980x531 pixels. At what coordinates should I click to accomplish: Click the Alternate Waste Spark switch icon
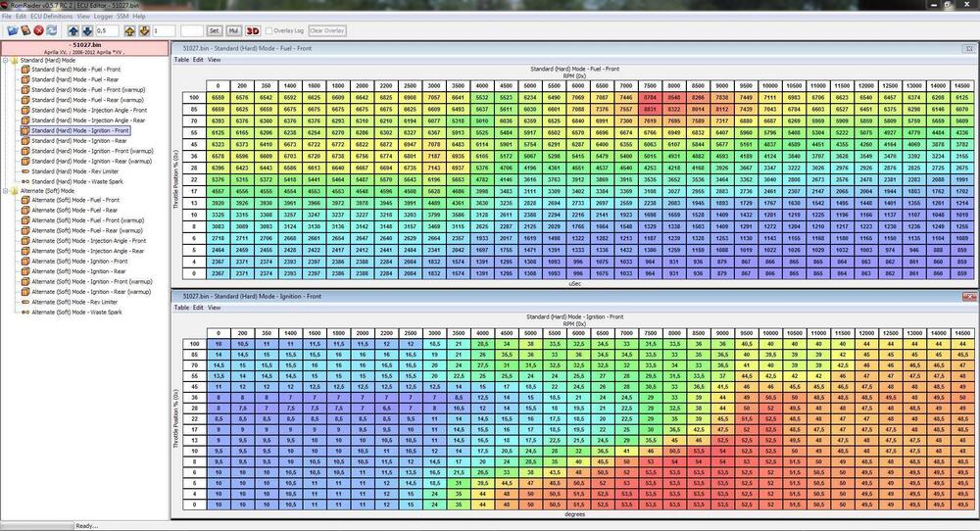point(25,312)
